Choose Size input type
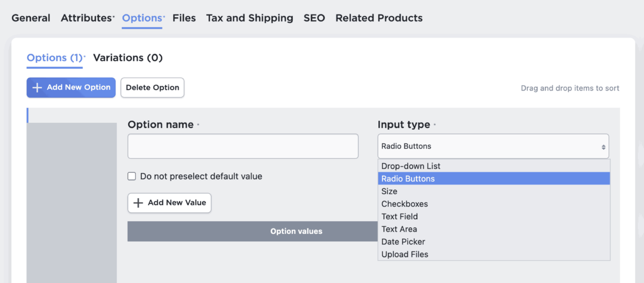The height and width of the screenshot is (283, 644). click(x=494, y=191)
